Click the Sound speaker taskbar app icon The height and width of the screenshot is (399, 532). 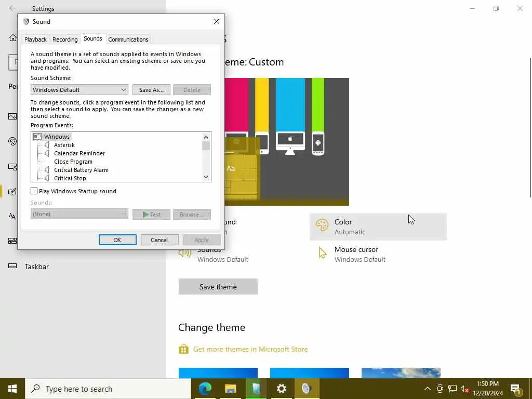pyautogui.click(x=307, y=389)
